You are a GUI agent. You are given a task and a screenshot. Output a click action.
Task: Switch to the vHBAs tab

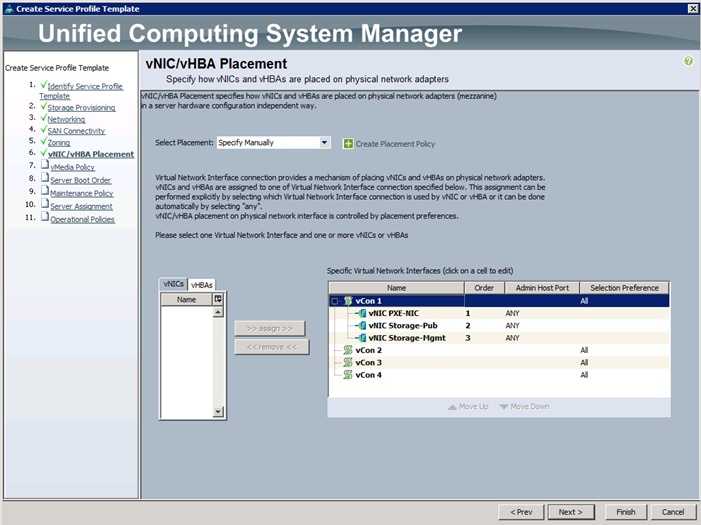[202, 285]
